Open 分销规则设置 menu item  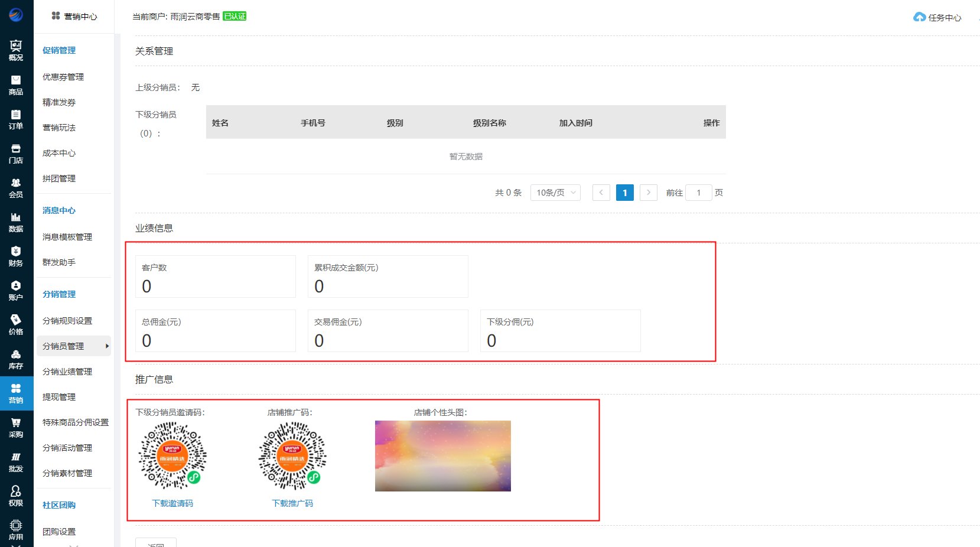(67, 321)
